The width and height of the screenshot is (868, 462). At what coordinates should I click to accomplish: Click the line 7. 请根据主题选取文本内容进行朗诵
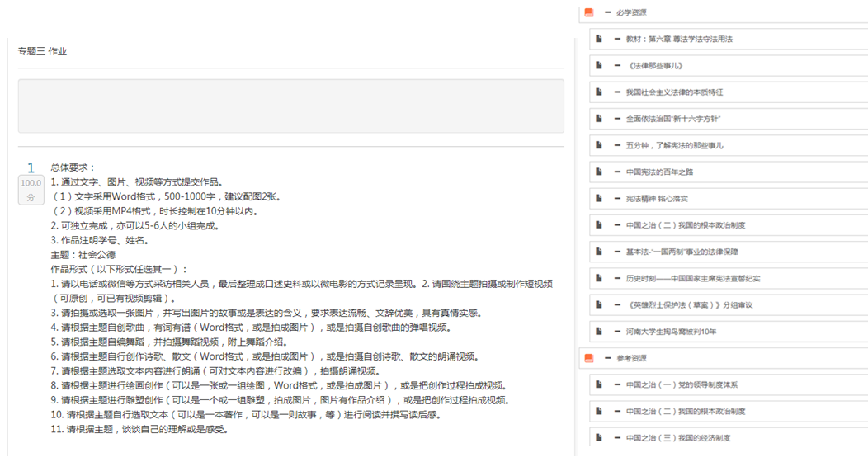[217, 371]
